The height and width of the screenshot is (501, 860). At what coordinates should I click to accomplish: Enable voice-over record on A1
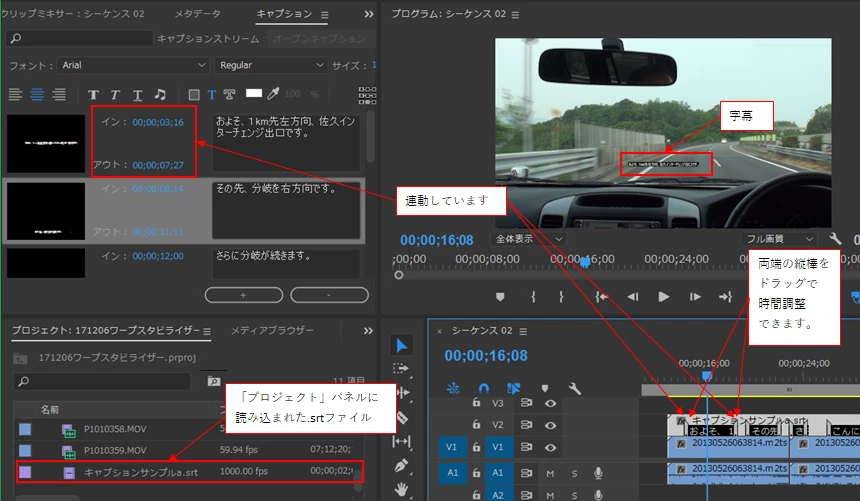pyautogui.click(x=598, y=472)
